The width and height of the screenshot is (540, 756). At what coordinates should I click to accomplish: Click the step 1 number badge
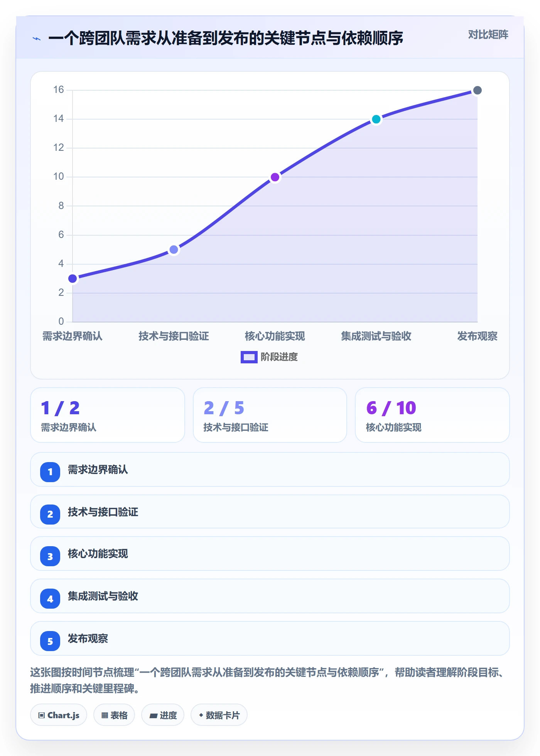coord(50,472)
